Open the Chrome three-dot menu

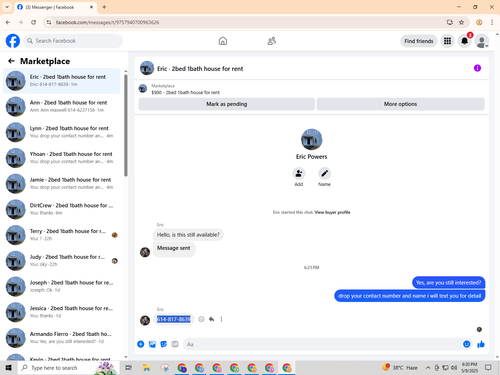coord(492,22)
